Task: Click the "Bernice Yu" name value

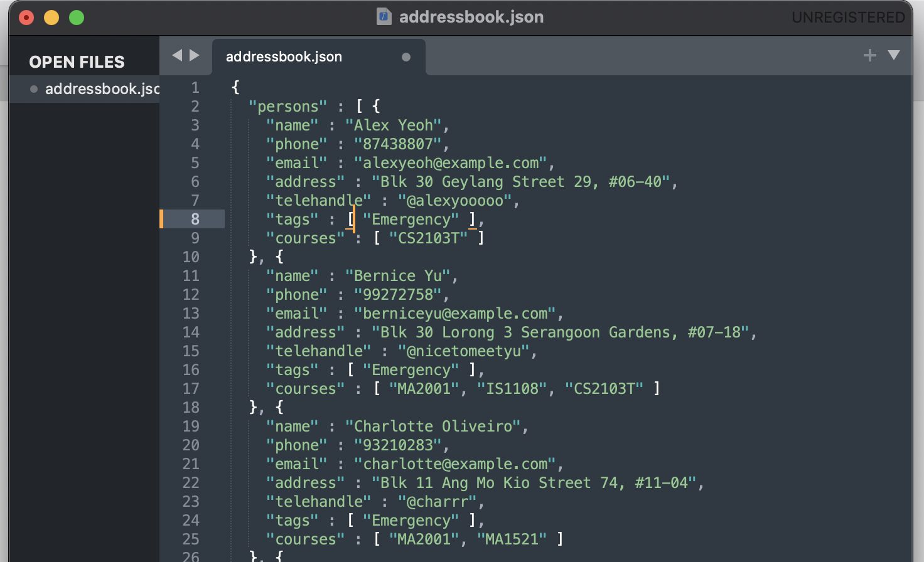Action: tap(398, 275)
